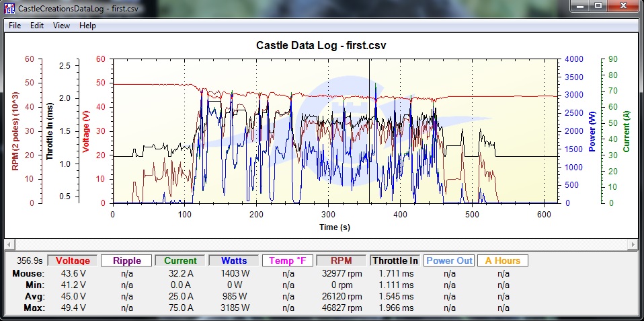The height and width of the screenshot is (321, 644).
Task: Click the graph title 'Castle Data Log - first.csv'
Action: pos(321,45)
